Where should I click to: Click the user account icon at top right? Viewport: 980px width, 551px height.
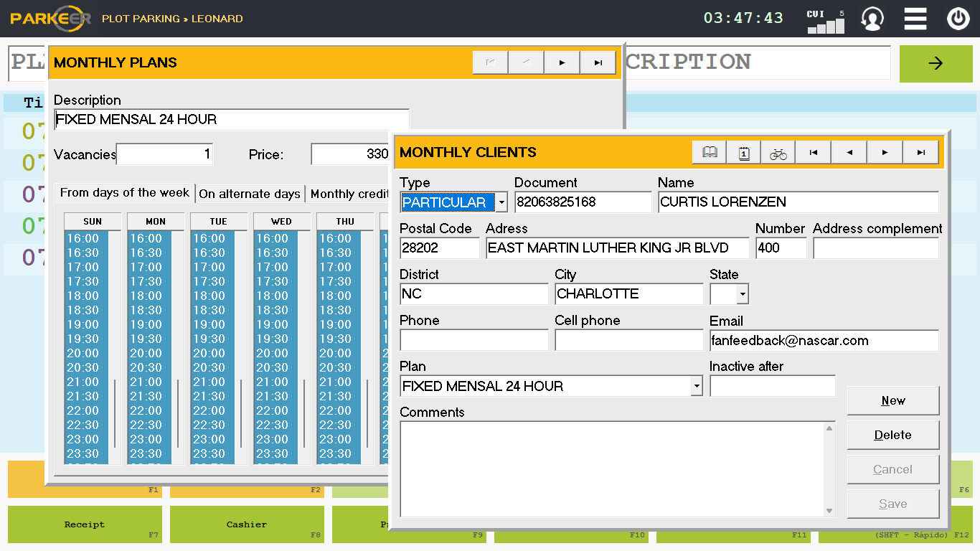click(x=872, y=19)
